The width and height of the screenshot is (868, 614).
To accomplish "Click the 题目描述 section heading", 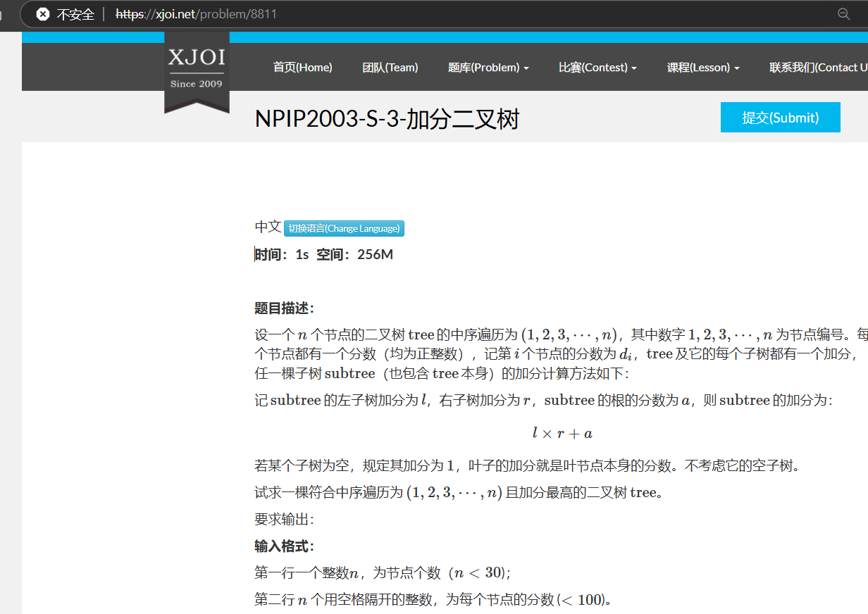I will point(284,308).
